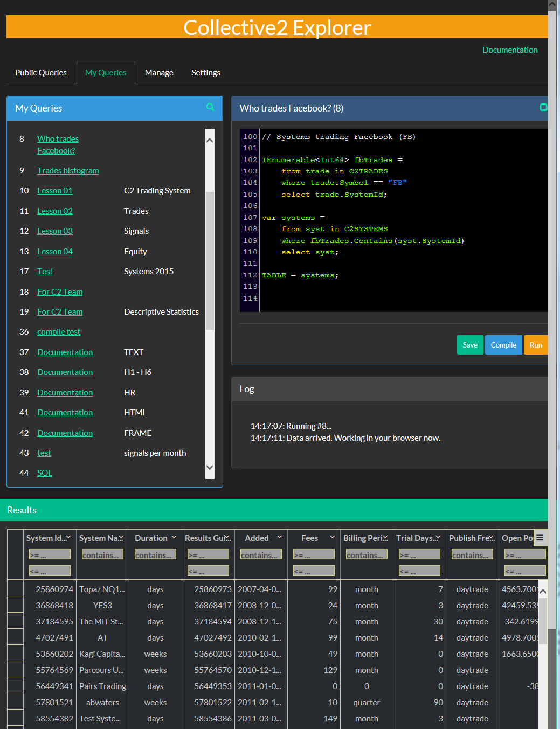Expand the Added column menu chevron
The height and width of the screenshot is (729, 560).
[x=279, y=538]
